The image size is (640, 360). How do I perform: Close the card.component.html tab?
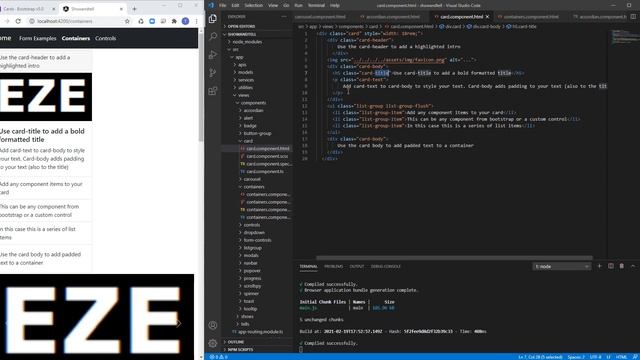pos(487,16)
